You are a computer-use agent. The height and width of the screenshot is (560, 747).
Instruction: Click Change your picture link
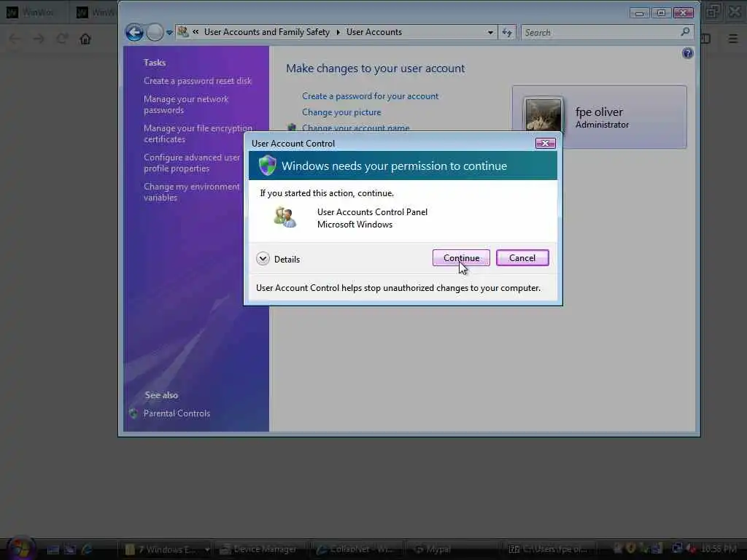pyautogui.click(x=341, y=112)
